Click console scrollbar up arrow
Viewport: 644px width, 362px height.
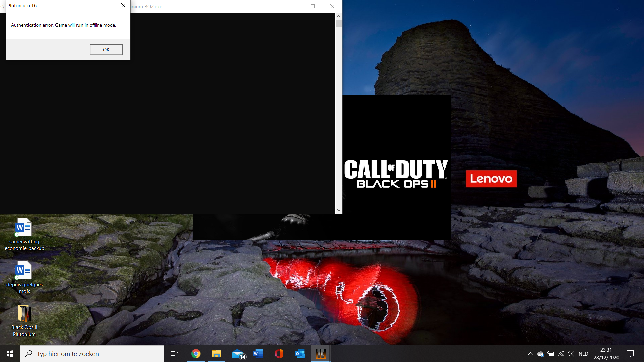point(339,16)
